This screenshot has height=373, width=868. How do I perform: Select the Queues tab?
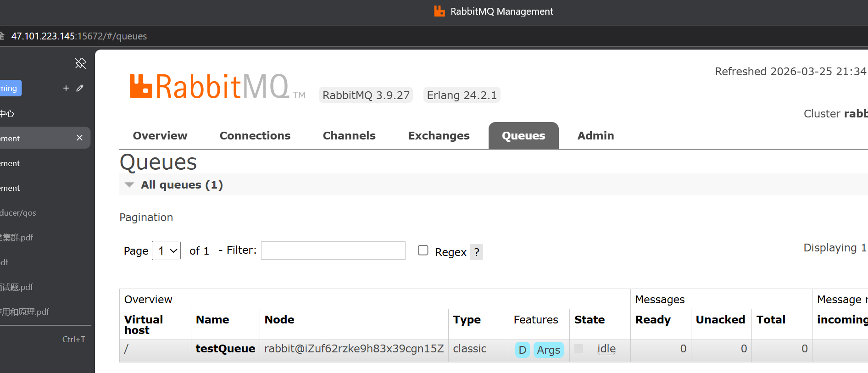click(523, 136)
